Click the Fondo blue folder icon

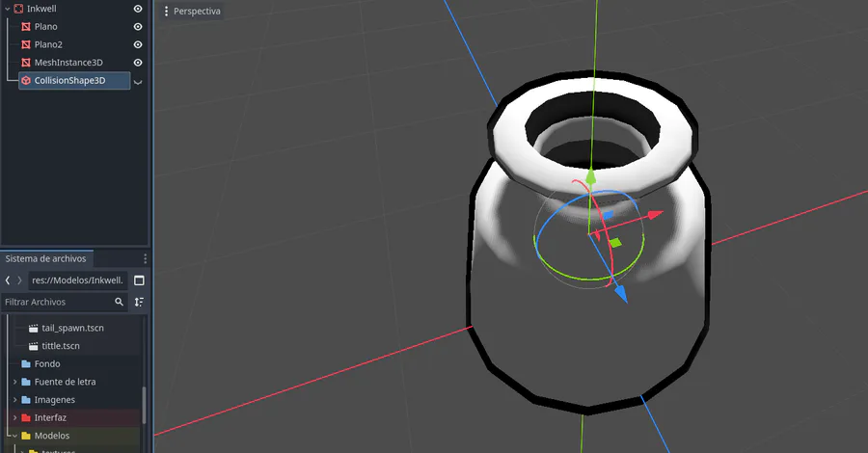pos(25,364)
